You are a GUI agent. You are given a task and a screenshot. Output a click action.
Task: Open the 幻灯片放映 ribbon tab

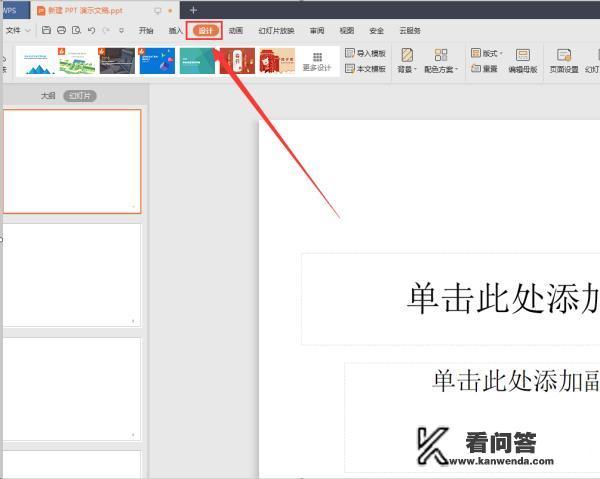click(x=276, y=31)
